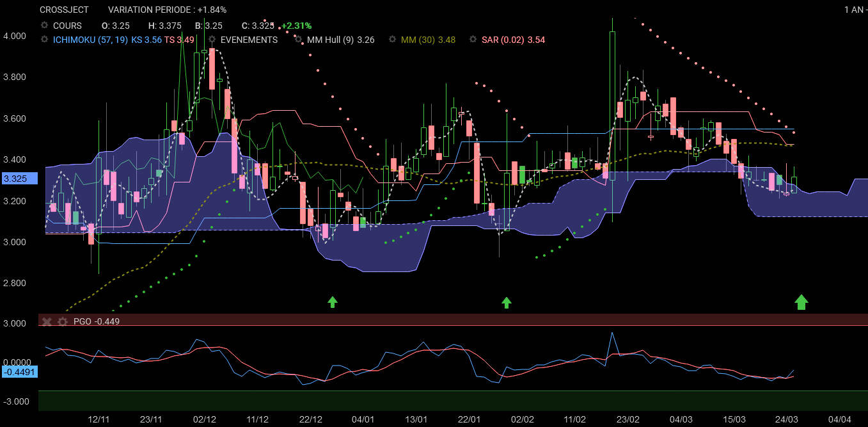Image resolution: width=868 pixels, height=427 pixels.
Task: Click the VARIATION PERIODE +1.84% text
Action: click(x=167, y=10)
